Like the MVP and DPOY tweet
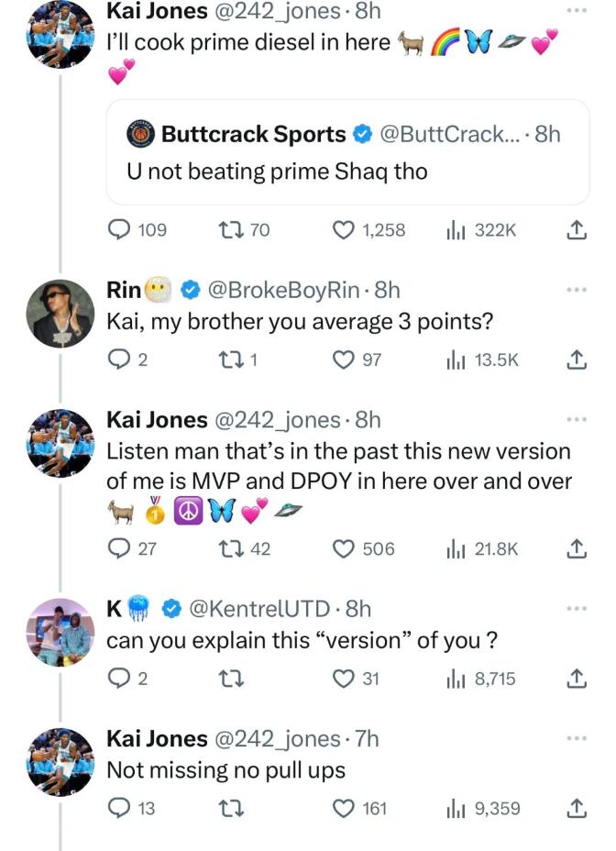616x851 pixels. coord(343,548)
